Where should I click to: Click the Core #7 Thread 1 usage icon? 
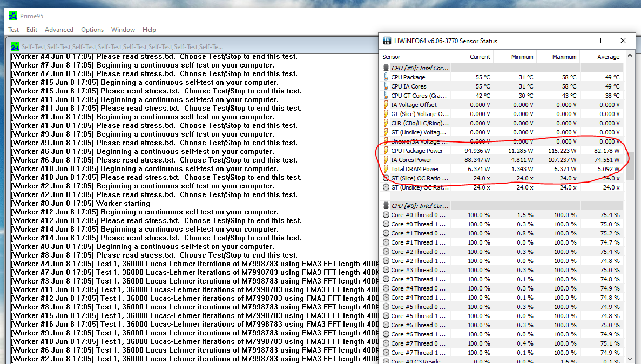(x=386, y=353)
